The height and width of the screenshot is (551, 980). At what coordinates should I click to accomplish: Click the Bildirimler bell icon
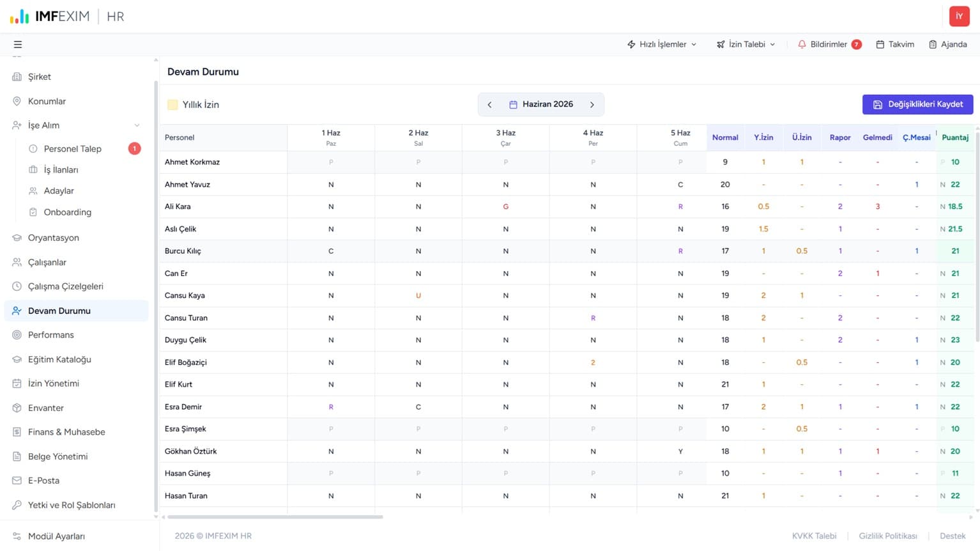tap(802, 45)
